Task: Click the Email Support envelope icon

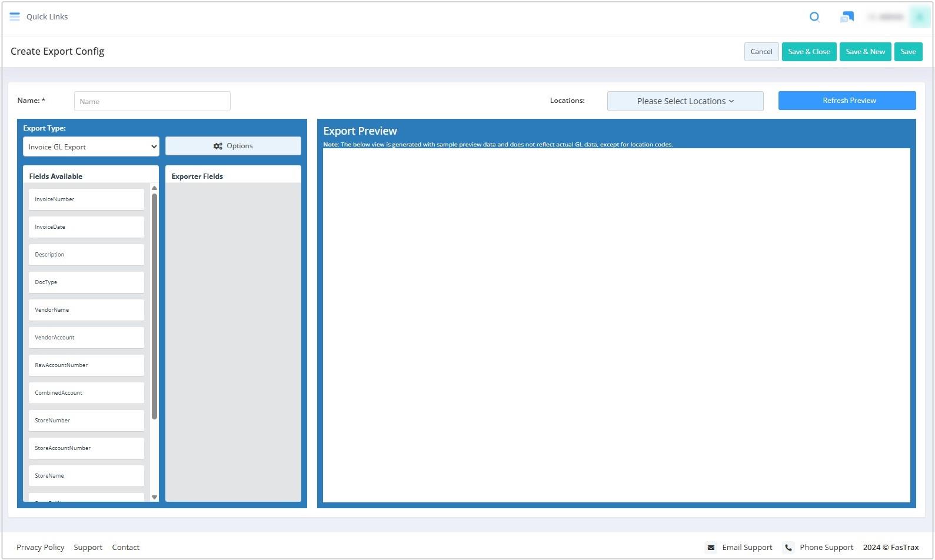Action: click(711, 548)
